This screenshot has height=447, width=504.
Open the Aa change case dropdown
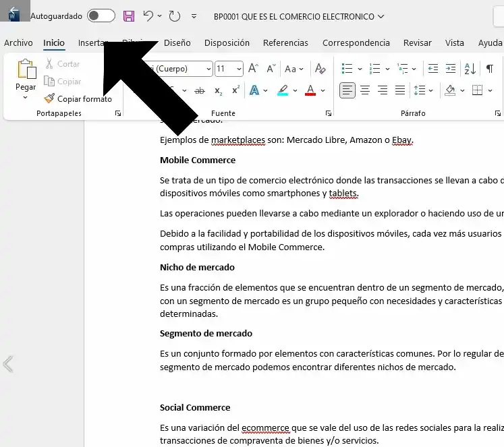293,69
